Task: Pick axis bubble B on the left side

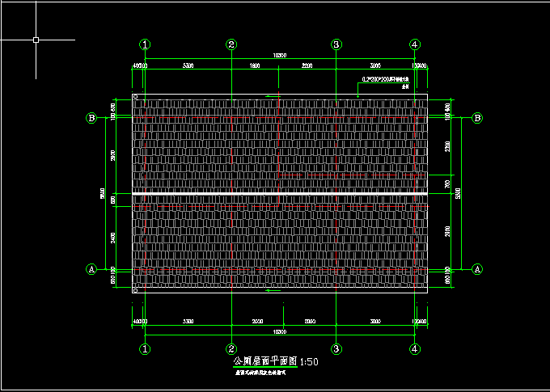Action: [91, 118]
